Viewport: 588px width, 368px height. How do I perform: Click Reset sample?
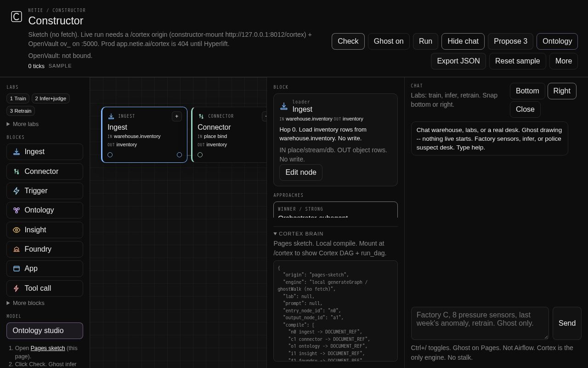(518, 61)
